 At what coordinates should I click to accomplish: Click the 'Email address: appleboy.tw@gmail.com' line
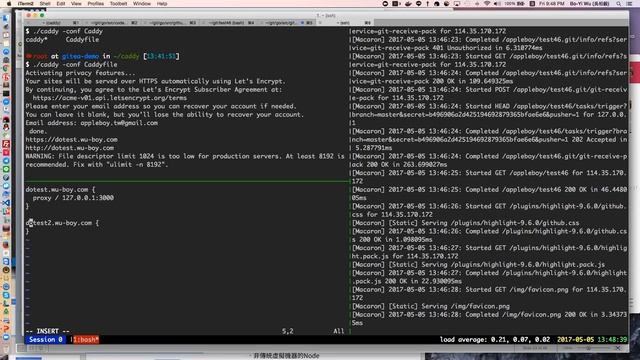(91, 123)
